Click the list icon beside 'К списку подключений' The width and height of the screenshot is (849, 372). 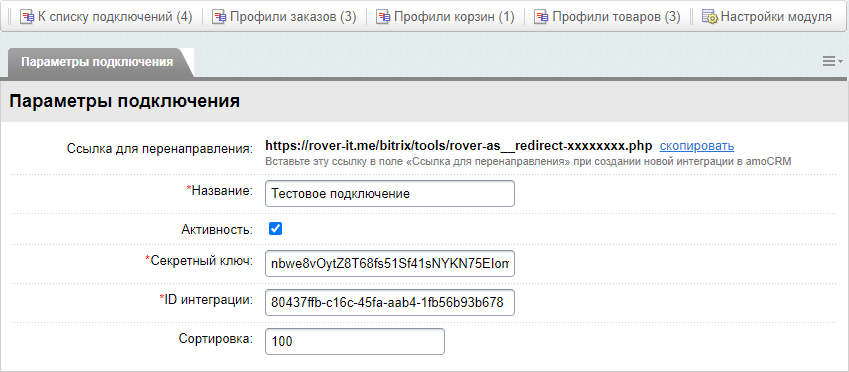point(27,17)
